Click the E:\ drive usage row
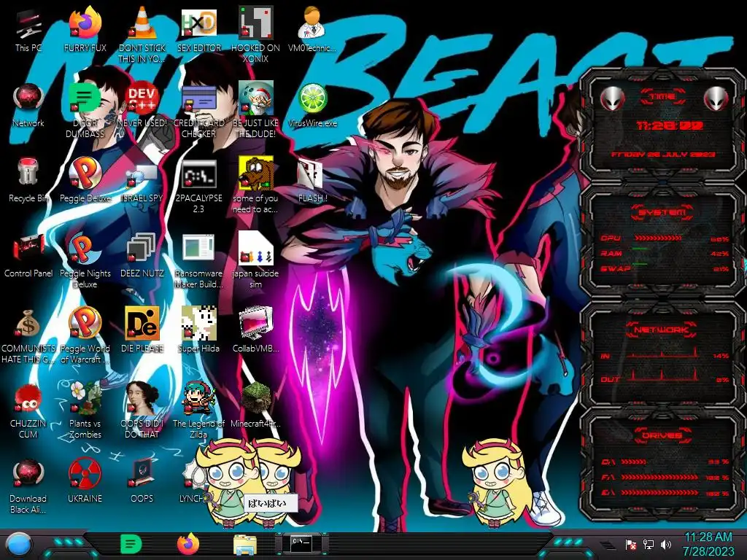Viewport: 747px width, 560px height. [665, 492]
